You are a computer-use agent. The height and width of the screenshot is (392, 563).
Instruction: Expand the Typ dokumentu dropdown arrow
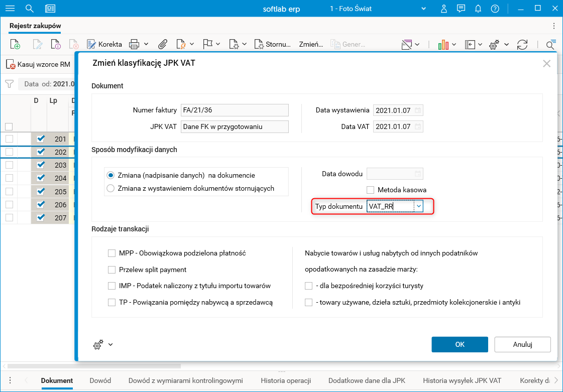click(419, 206)
